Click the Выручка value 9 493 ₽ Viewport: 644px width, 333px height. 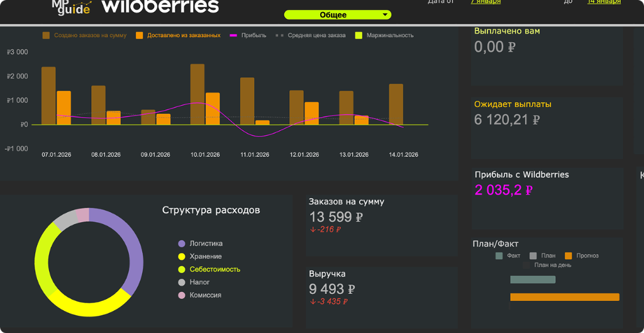(332, 289)
